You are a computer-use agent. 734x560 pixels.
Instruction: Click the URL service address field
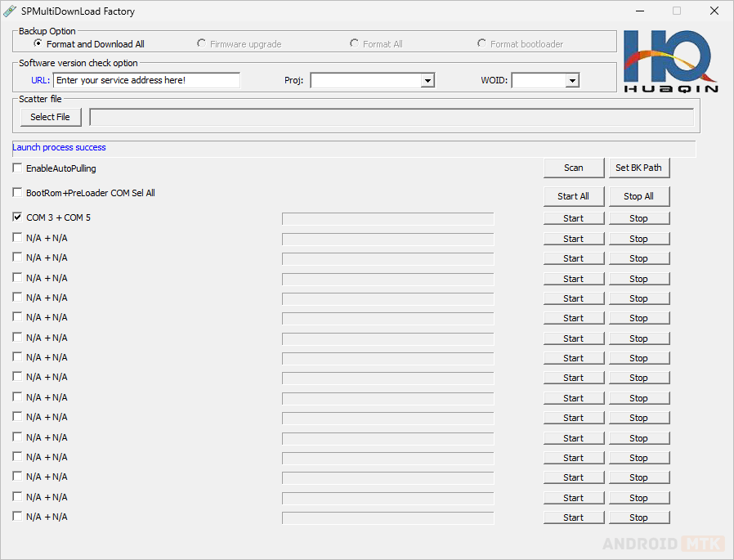pyautogui.click(x=146, y=80)
